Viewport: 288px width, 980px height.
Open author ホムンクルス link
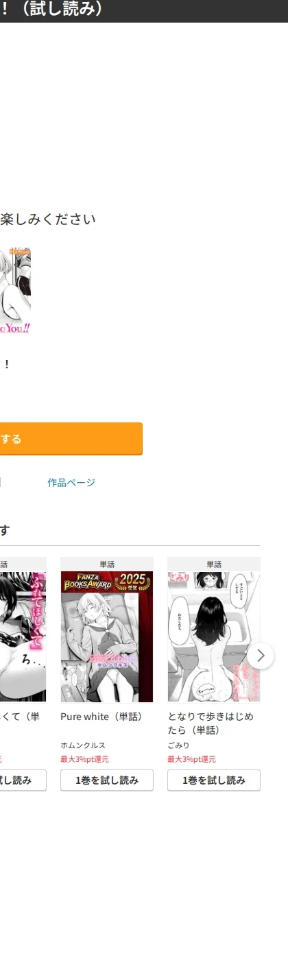pos(83,745)
